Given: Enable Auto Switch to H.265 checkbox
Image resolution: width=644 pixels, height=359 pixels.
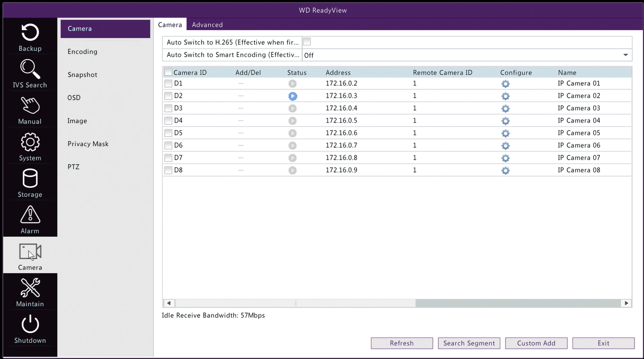Looking at the screenshot, I should point(307,42).
